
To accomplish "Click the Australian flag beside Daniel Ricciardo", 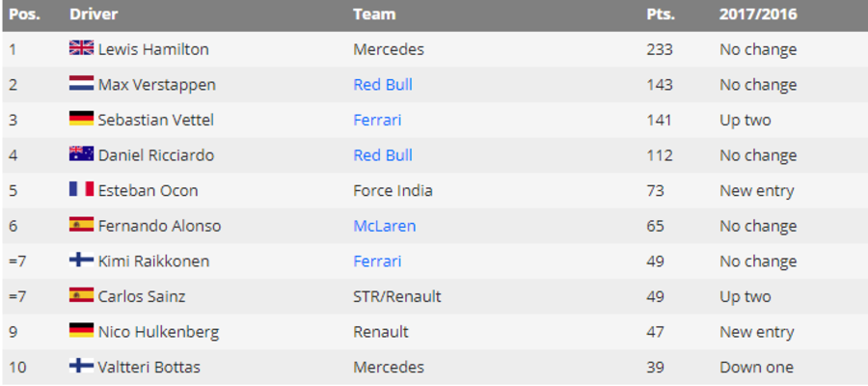I will pos(81,154).
